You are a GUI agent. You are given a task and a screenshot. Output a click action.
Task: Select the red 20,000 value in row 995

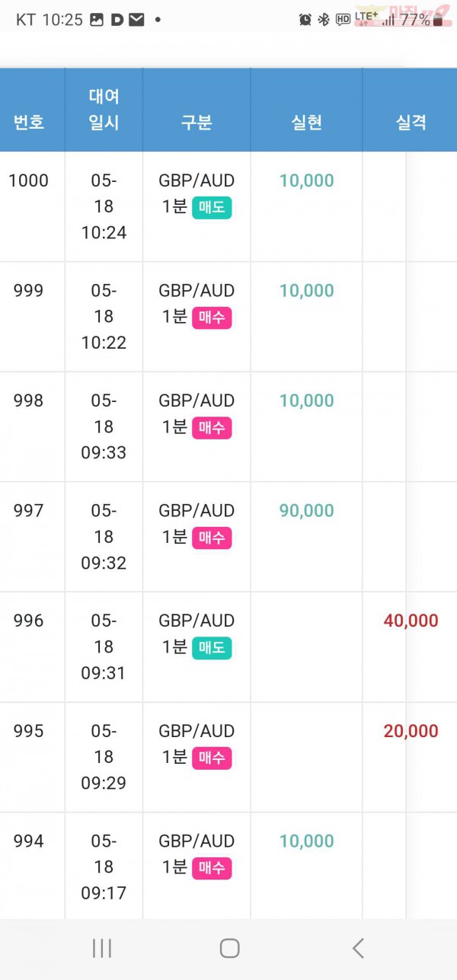[411, 731]
